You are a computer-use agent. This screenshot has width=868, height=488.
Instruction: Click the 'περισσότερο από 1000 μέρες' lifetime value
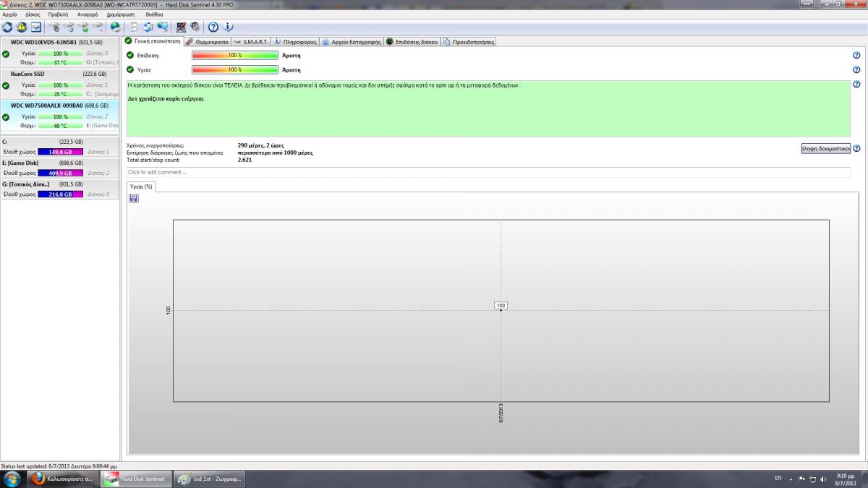pyautogui.click(x=275, y=153)
